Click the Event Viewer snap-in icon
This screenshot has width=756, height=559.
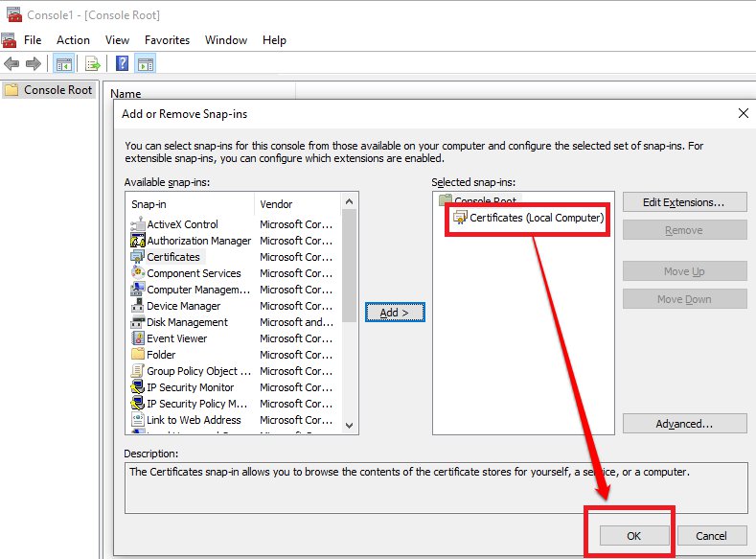(x=138, y=338)
